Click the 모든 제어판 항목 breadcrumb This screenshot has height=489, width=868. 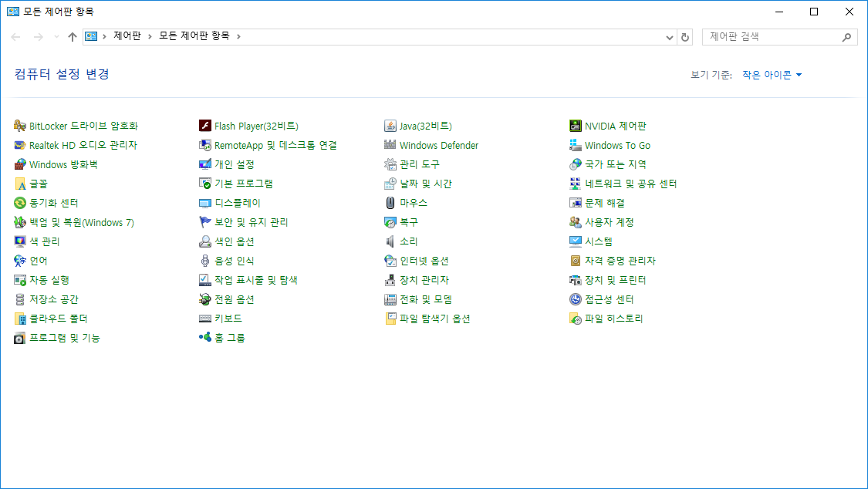pyautogui.click(x=194, y=36)
